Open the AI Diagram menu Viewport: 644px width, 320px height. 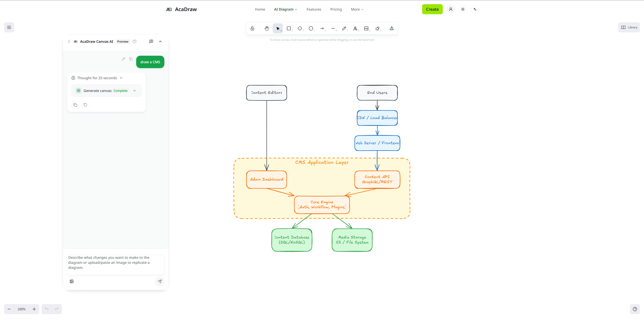point(285,9)
